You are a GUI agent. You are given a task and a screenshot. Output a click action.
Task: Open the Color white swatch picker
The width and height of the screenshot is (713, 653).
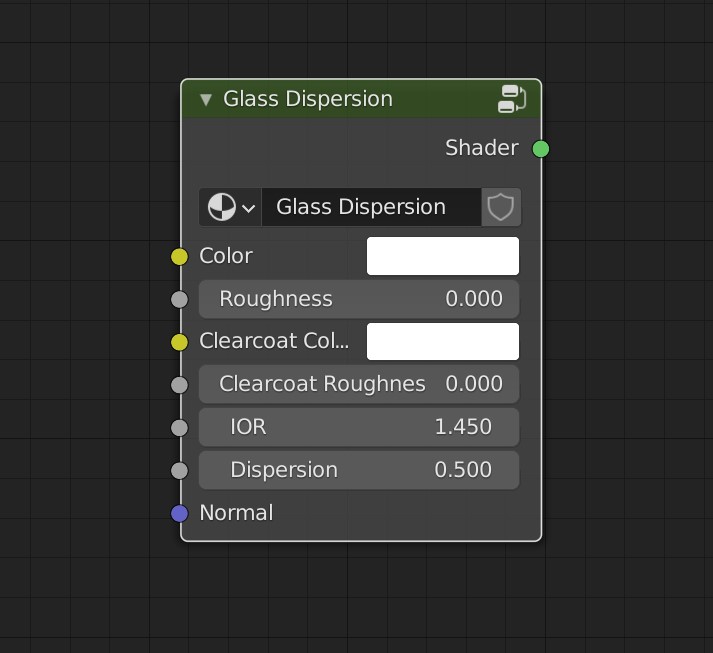442,256
